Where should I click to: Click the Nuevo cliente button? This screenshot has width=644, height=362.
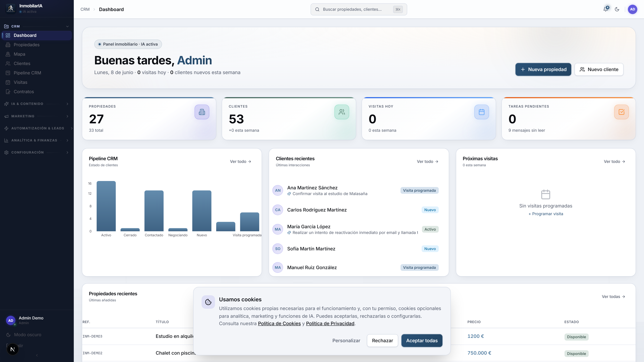pyautogui.click(x=599, y=69)
